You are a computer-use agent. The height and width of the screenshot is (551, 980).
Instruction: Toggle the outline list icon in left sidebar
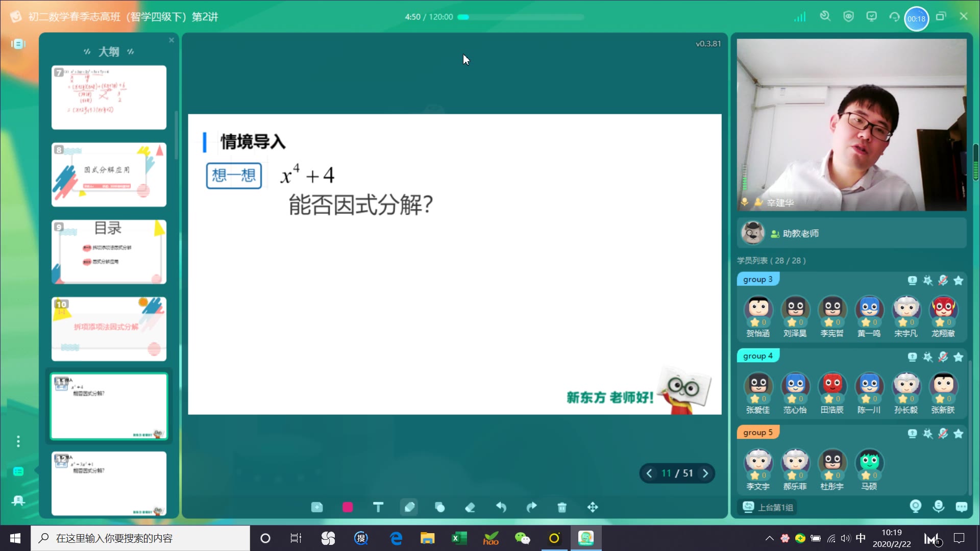point(18,471)
